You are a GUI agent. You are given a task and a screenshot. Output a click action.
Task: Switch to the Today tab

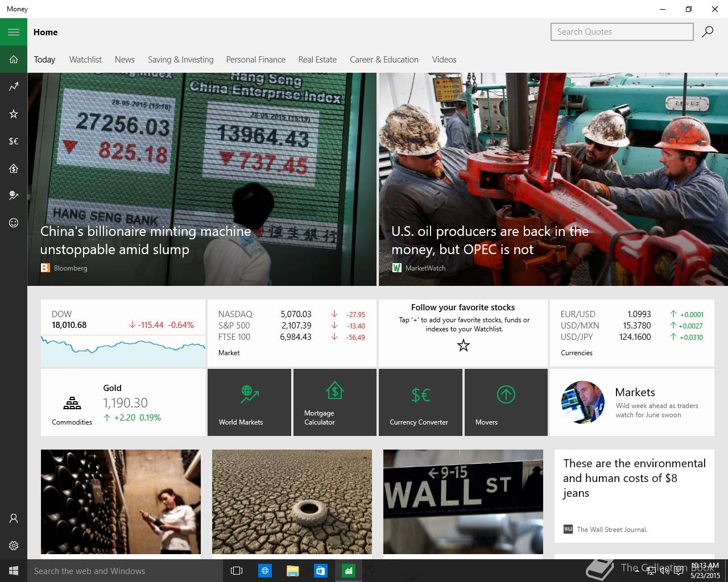(x=44, y=60)
